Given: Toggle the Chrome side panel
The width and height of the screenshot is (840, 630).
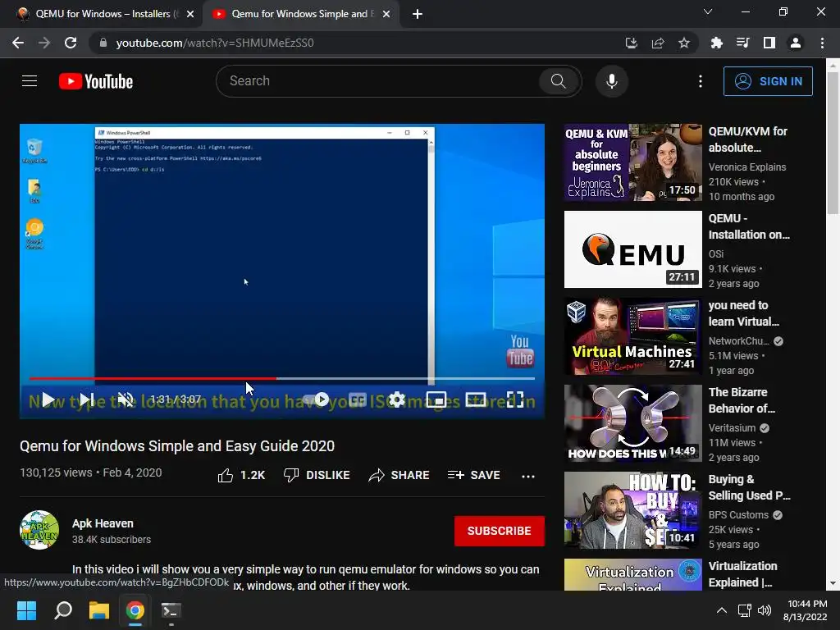Looking at the screenshot, I should pyautogui.click(x=769, y=43).
